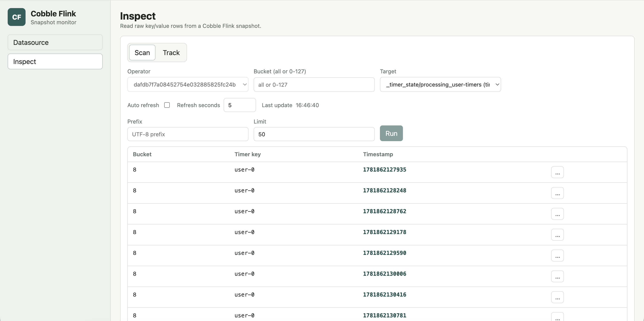Open row menu for timestamp 1781862127935

coord(557,172)
